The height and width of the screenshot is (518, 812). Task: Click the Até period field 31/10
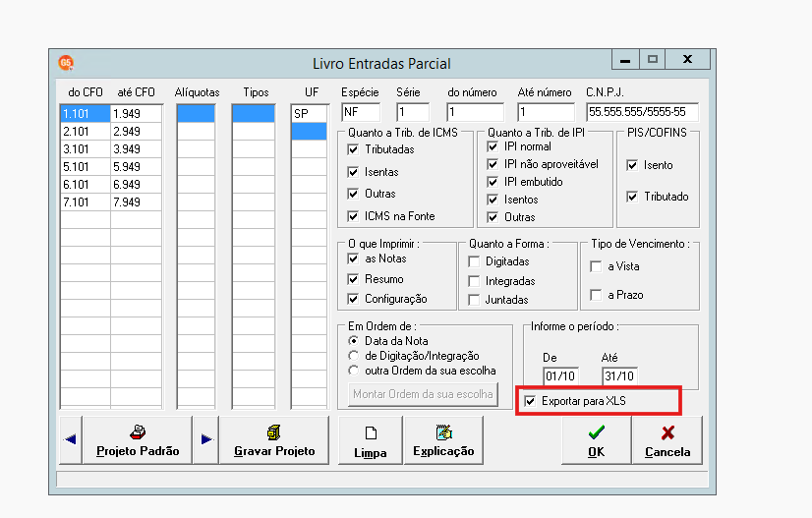620,376
